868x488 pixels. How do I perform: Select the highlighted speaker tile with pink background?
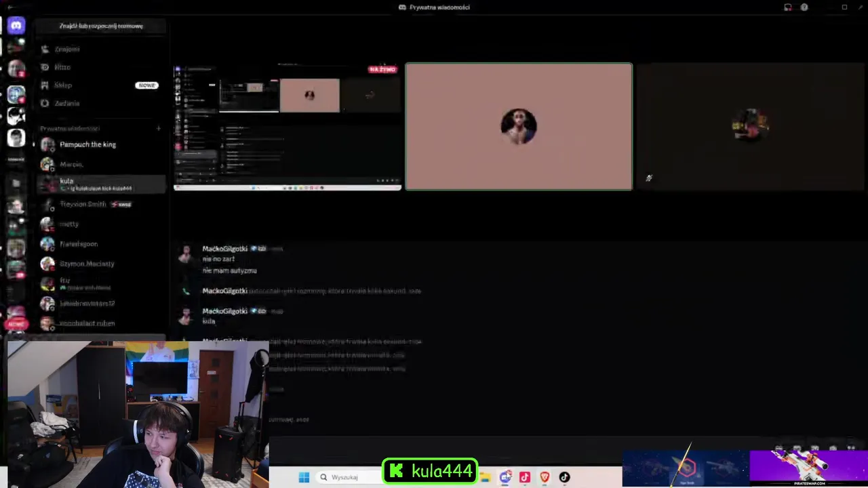519,127
